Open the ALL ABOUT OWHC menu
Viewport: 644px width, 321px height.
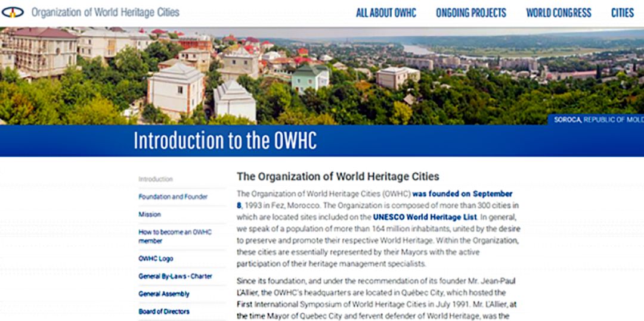[x=386, y=13]
